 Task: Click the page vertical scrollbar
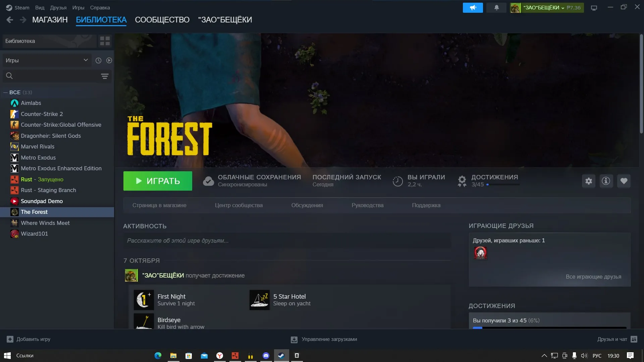pyautogui.click(x=641, y=84)
